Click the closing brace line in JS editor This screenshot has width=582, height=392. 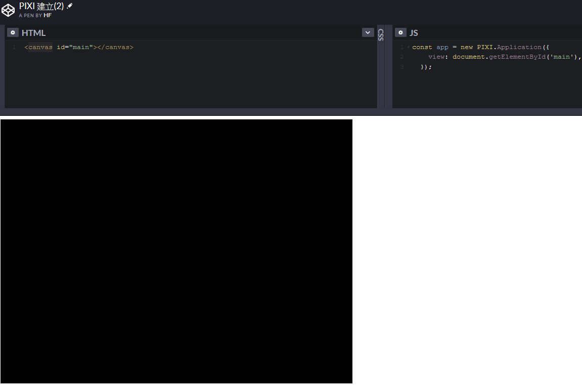[426, 67]
